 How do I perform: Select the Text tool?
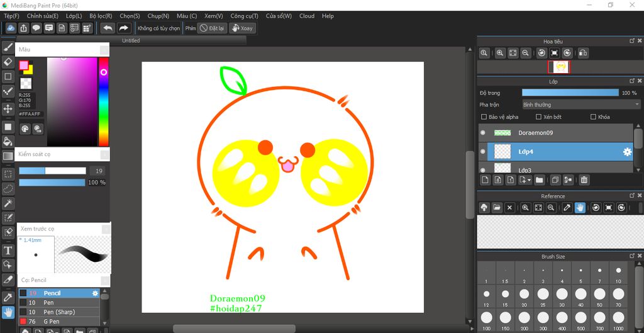pyautogui.click(x=8, y=250)
